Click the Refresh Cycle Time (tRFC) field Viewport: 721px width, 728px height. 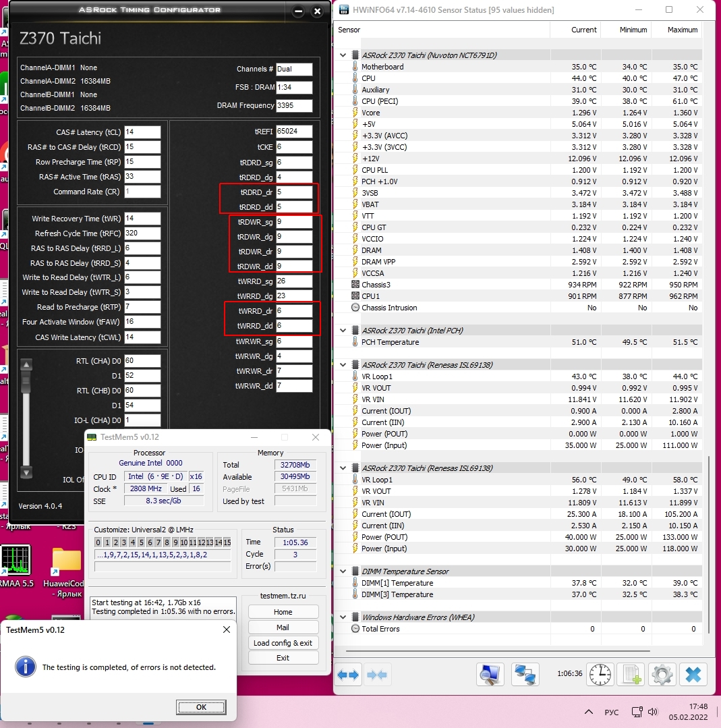[142, 233]
